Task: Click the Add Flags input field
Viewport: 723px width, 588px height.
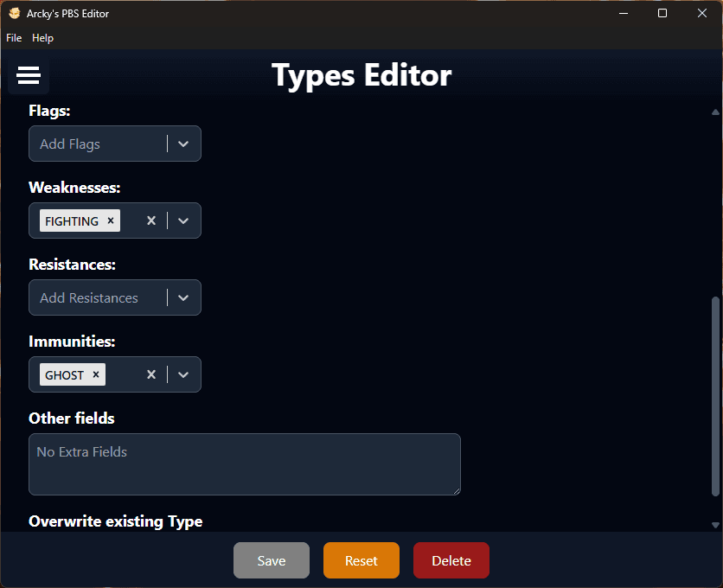Action: [97, 144]
